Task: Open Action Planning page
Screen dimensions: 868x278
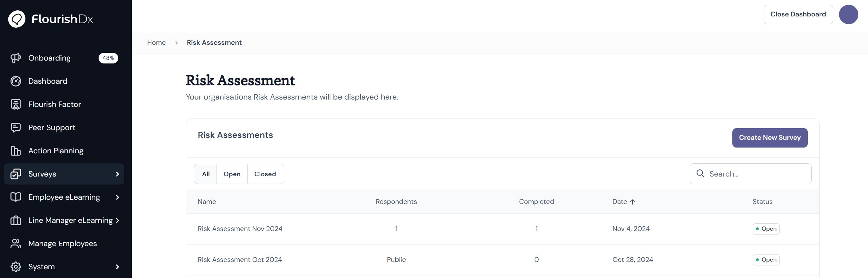Action: pyautogui.click(x=64, y=151)
